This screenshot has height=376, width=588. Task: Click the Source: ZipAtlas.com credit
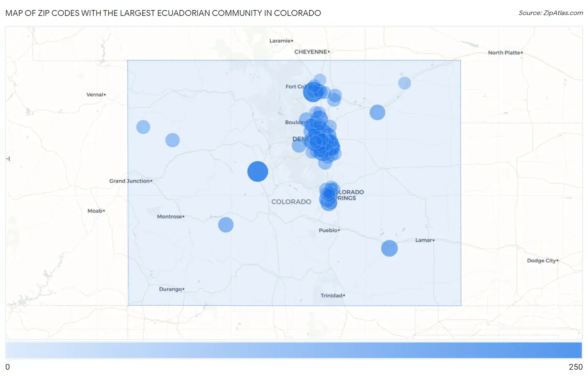(x=551, y=13)
